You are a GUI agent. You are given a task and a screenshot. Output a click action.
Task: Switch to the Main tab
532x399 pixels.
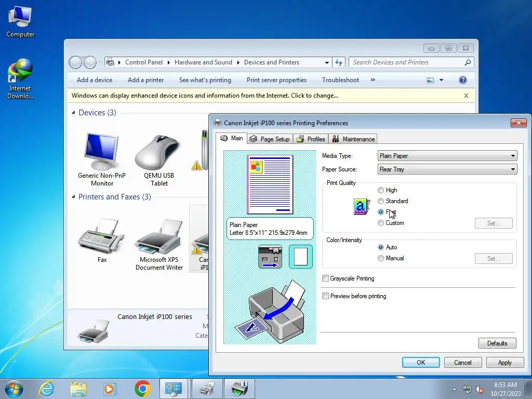232,138
